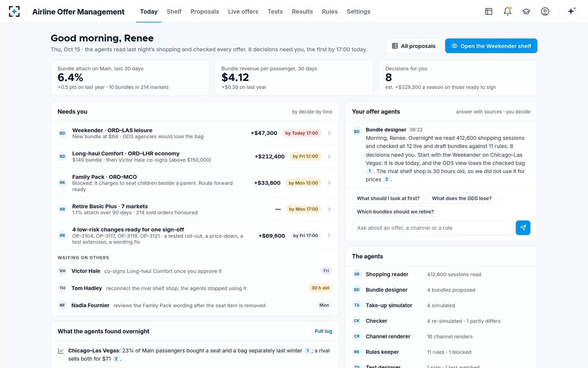The height and width of the screenshot is (368, 588).
Task: Switch to the Results tab
Action: (x=302, y=11)
